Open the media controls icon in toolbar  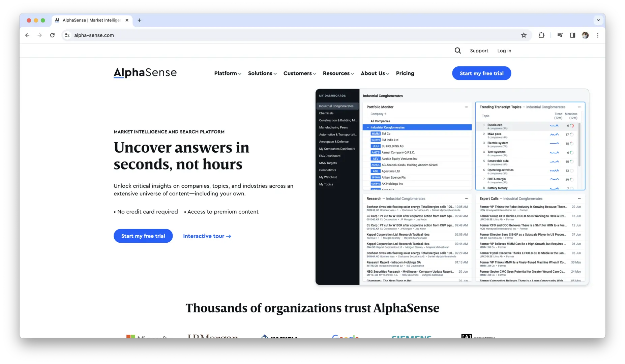(x=560, y=35)
